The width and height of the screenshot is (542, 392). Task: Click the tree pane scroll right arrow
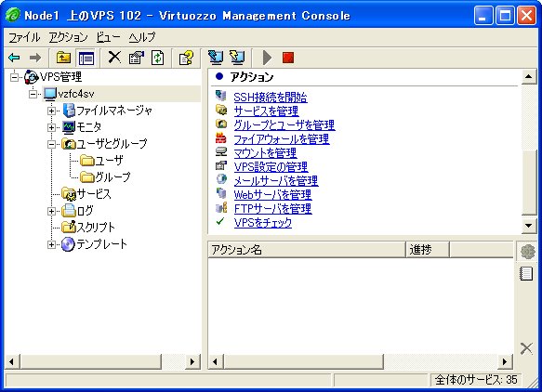pyautogui.click(x=192, y=362)
